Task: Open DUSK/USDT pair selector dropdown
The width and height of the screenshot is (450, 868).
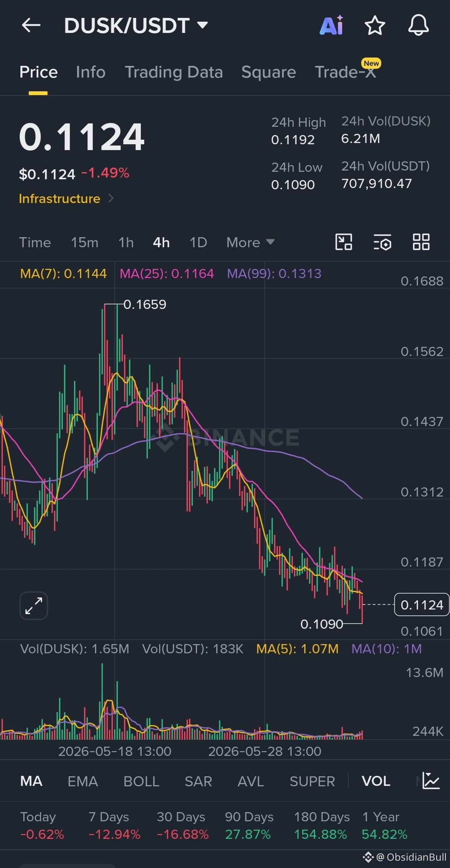Action: (136, 25)
